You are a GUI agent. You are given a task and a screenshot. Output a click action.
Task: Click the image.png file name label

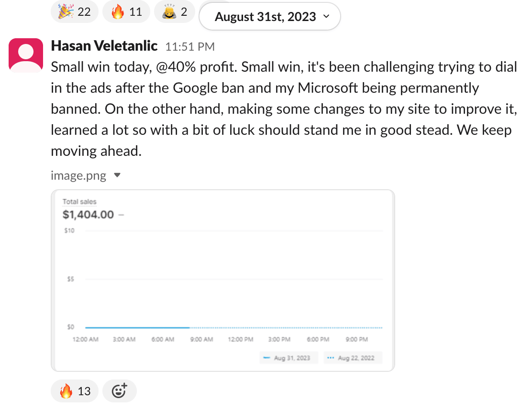point(78,175)
